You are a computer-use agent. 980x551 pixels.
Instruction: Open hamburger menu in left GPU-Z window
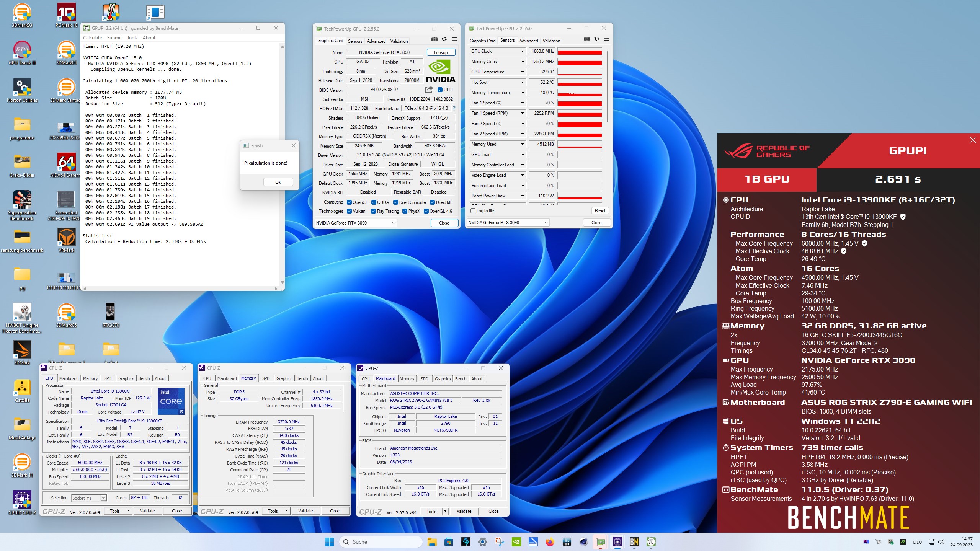[454, 39]
